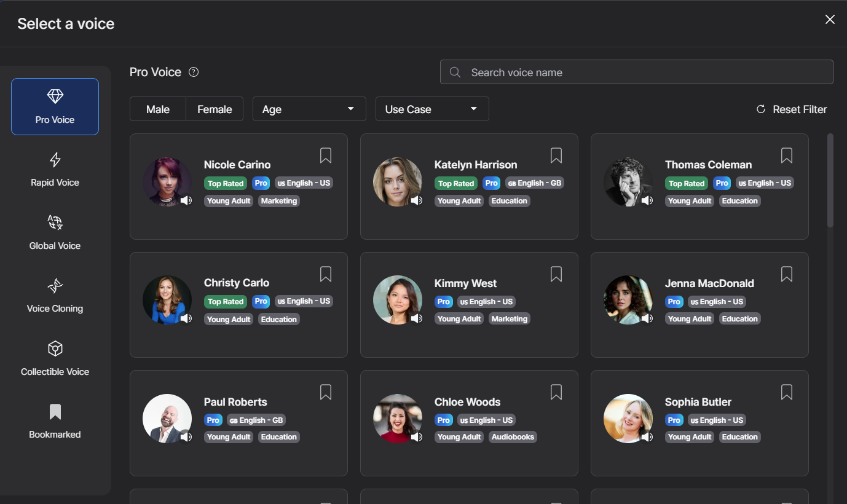The width and height of the screenshot is (847, 504).
Task: Click the Reset Filter button
Action: coord(792,109)
